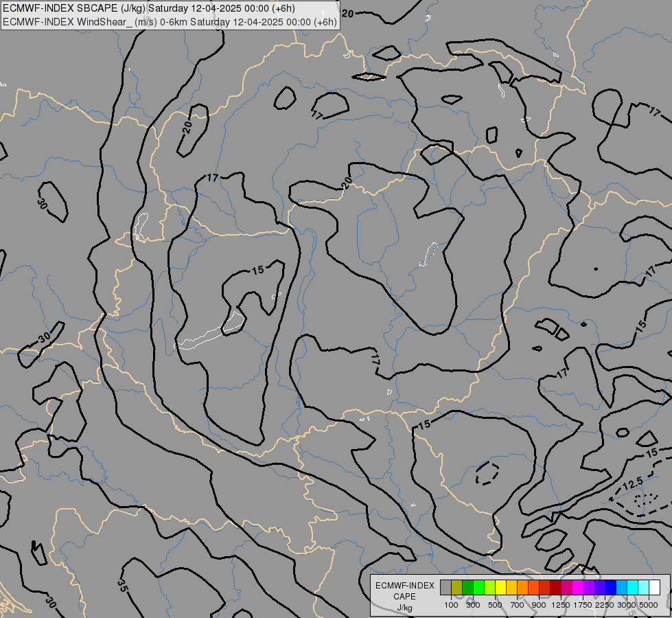Screen dimensions: 672x618
Task: Click the '2250' legend tick label
Action: coord(604,605)
